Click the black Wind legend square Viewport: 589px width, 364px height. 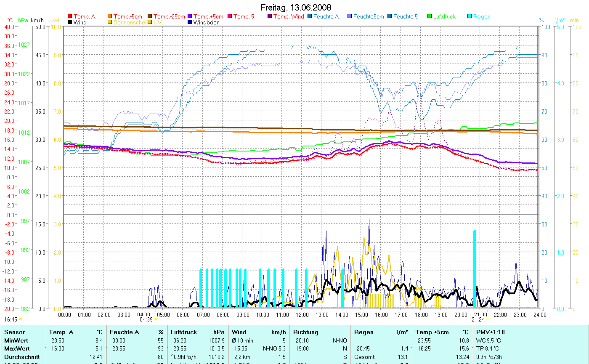(70, 23)
